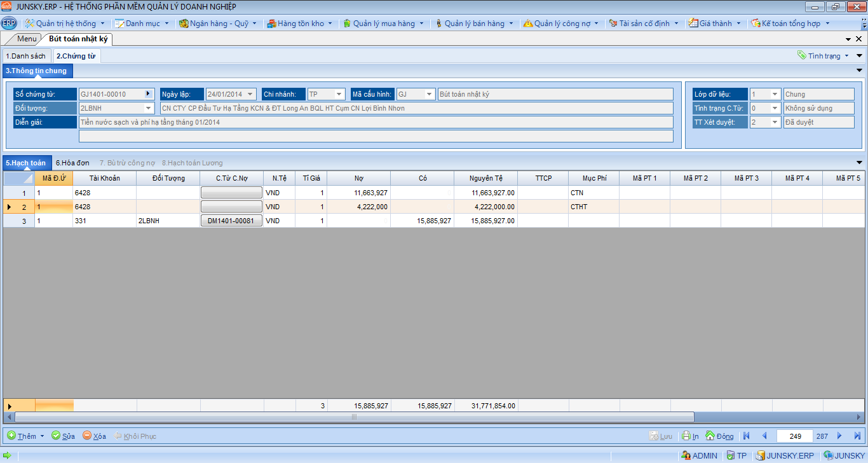Jump to the last record arrow
The image size is (868, 463).
click(857, 436)
